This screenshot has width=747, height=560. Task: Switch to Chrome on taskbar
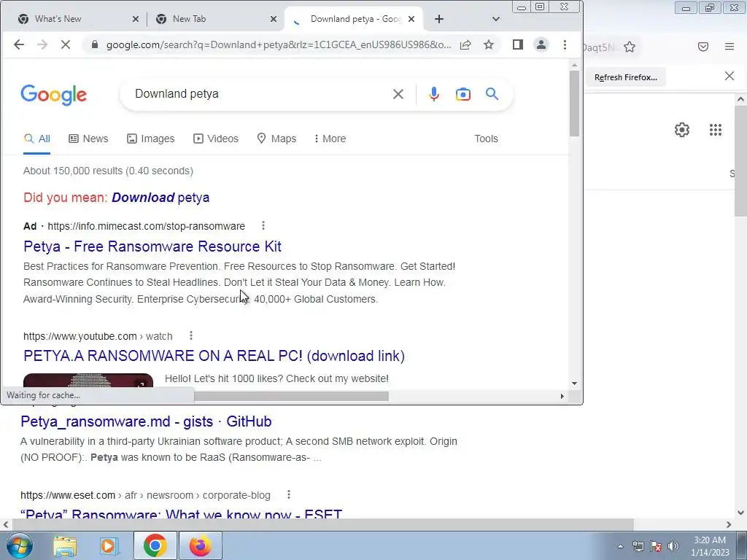pyautogui.click(x=155, y=545)
